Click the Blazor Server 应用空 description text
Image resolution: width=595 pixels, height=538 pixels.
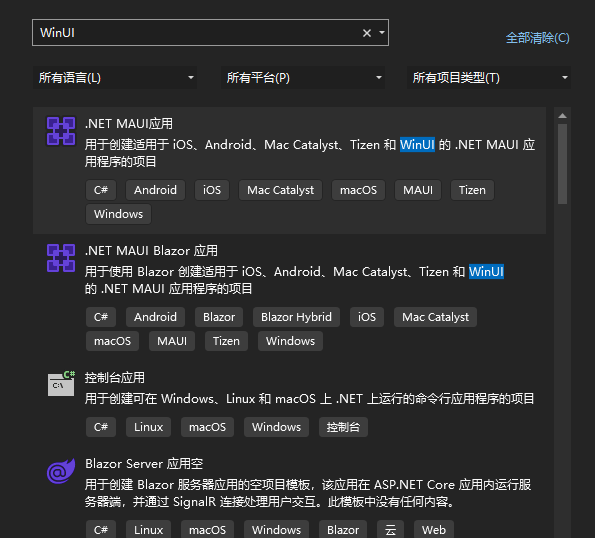point(308,493)
